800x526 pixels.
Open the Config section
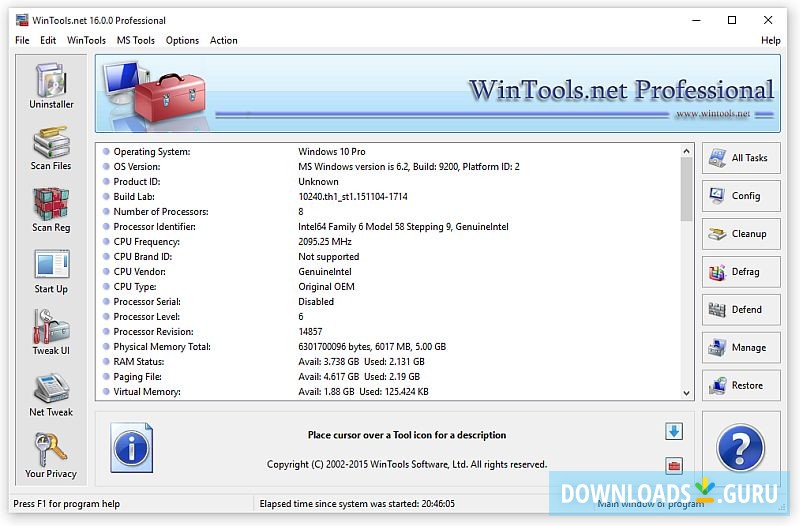(x=741, y=196)
